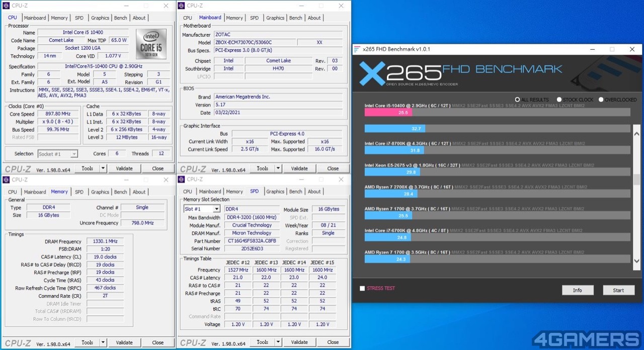Click Close button in the SPD window

(333, 342)
